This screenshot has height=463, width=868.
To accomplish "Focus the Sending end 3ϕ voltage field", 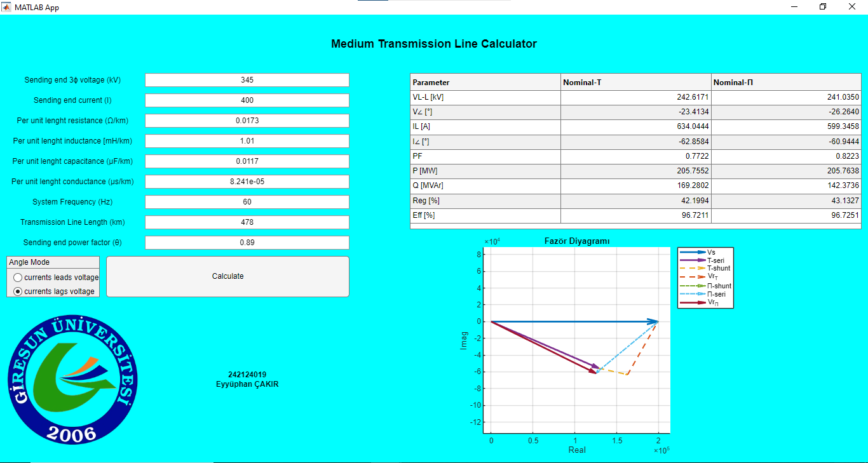I will tap(247, 80).
